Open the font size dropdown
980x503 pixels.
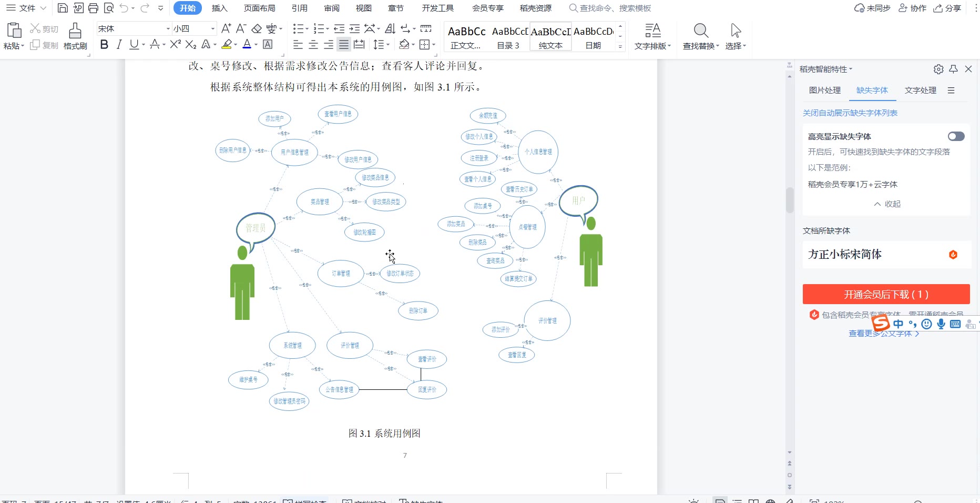click(213, 28)
